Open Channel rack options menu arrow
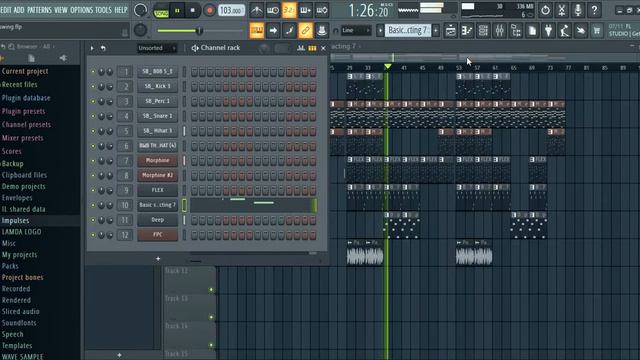 (92, 48)
